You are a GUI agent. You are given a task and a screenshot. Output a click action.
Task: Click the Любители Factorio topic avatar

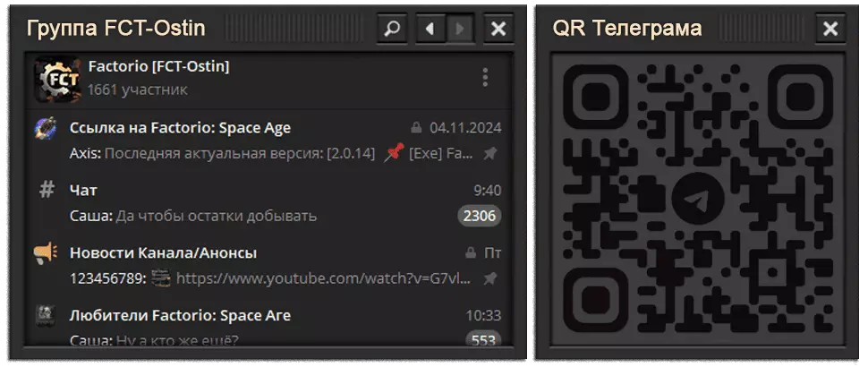[46, 315]
